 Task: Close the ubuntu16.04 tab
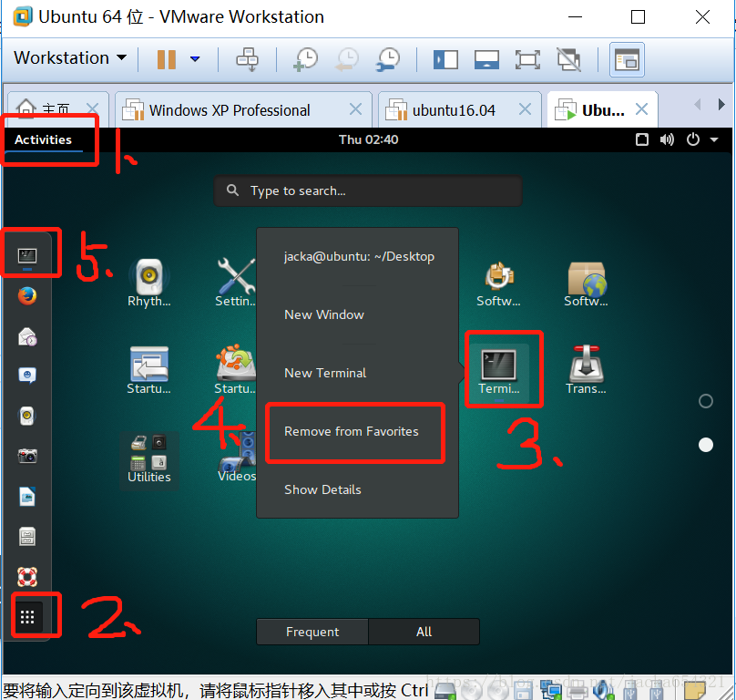point(525,109)
